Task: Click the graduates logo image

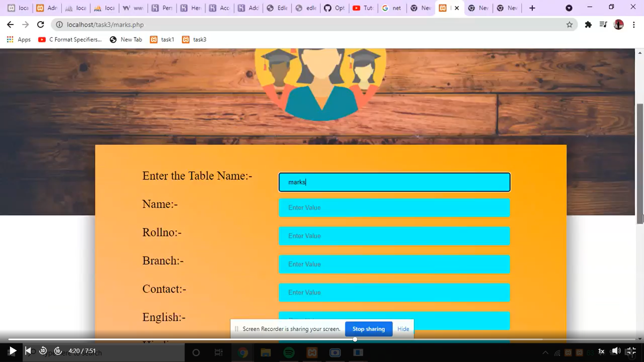Action: click(320, 84)
